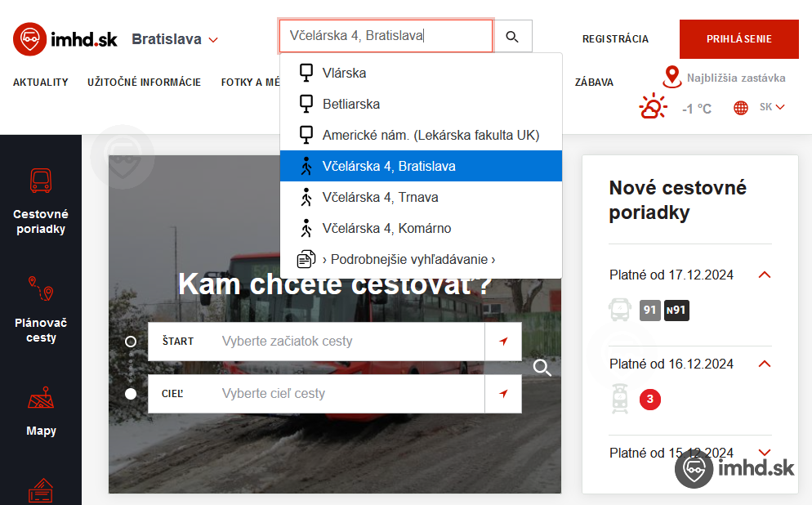Open Plánovač cesty route planner
The image size is (812, 505).
click(41, 309)
